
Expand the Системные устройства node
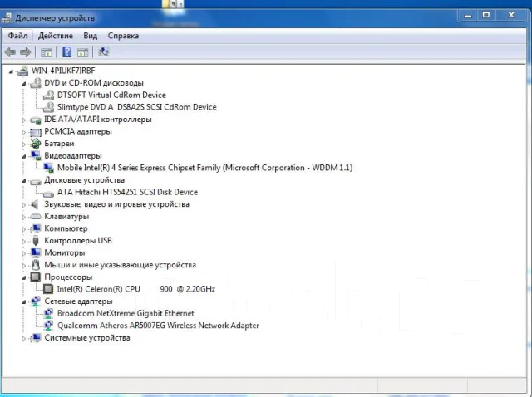tap(24, 338)
